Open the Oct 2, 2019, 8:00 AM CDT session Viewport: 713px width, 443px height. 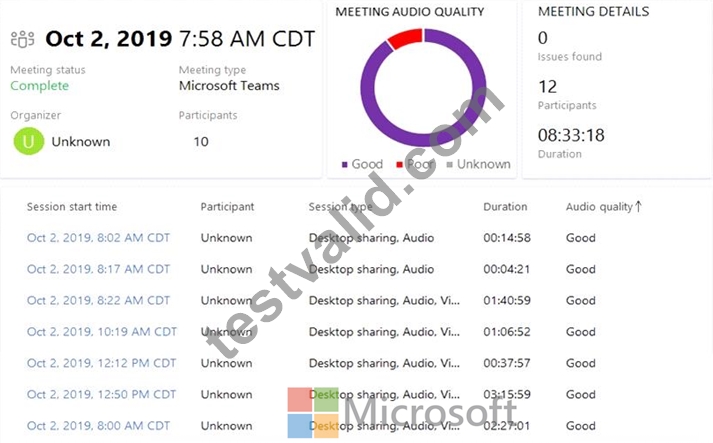(98, 426)
